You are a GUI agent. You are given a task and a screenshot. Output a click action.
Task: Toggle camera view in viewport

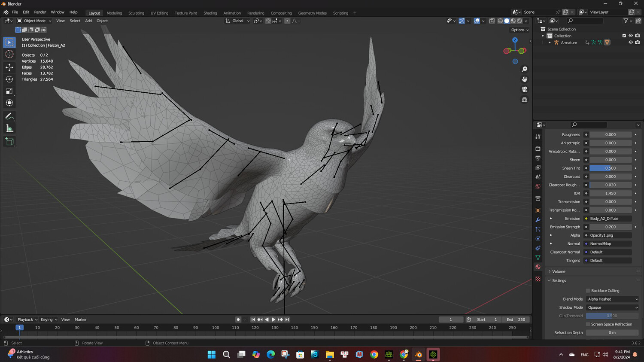[x=524, y=89]
